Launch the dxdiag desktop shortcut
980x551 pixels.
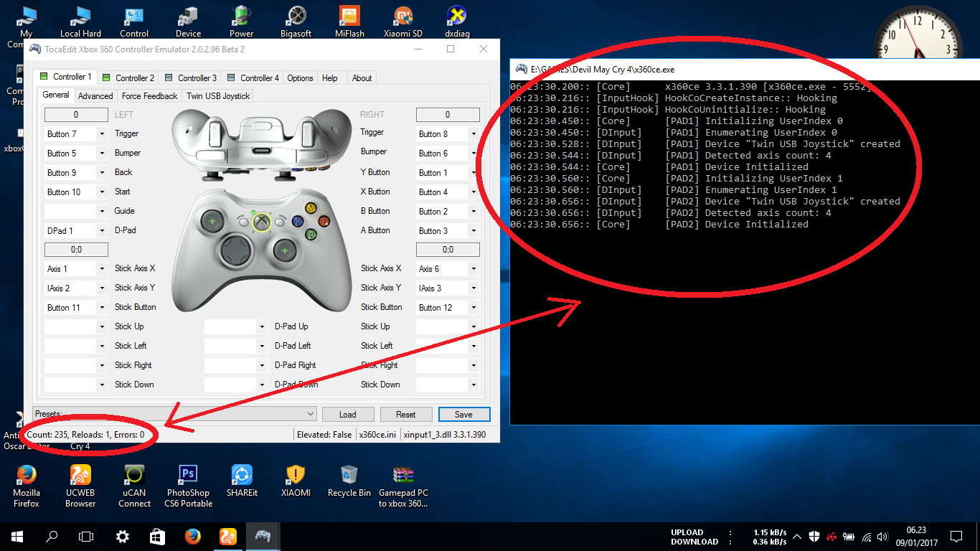pyautogui.click(x=457, y=20)
